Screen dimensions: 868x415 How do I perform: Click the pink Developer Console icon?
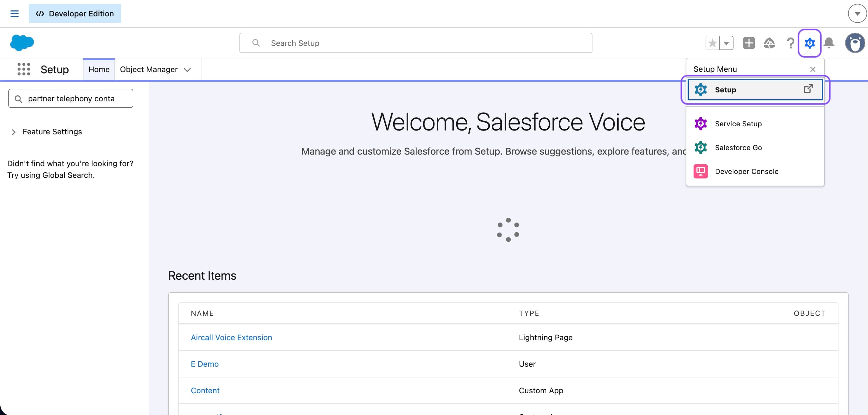pos(700,171)
